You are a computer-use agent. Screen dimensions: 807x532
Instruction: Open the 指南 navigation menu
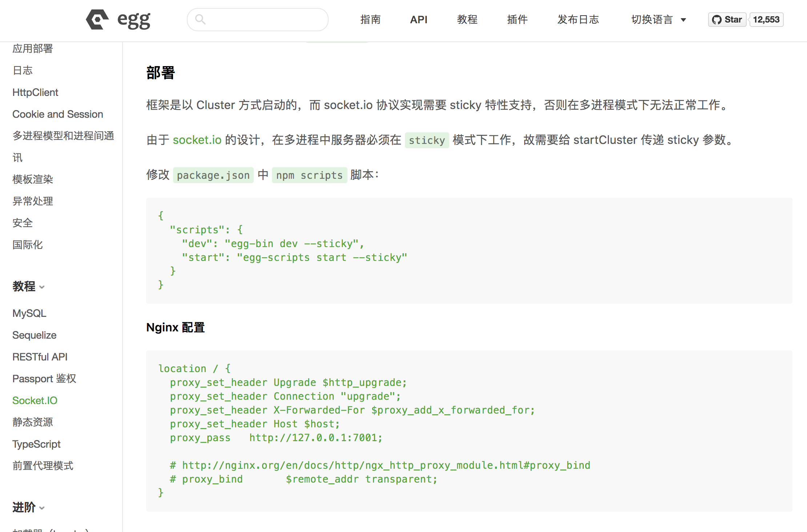(370, 20)
